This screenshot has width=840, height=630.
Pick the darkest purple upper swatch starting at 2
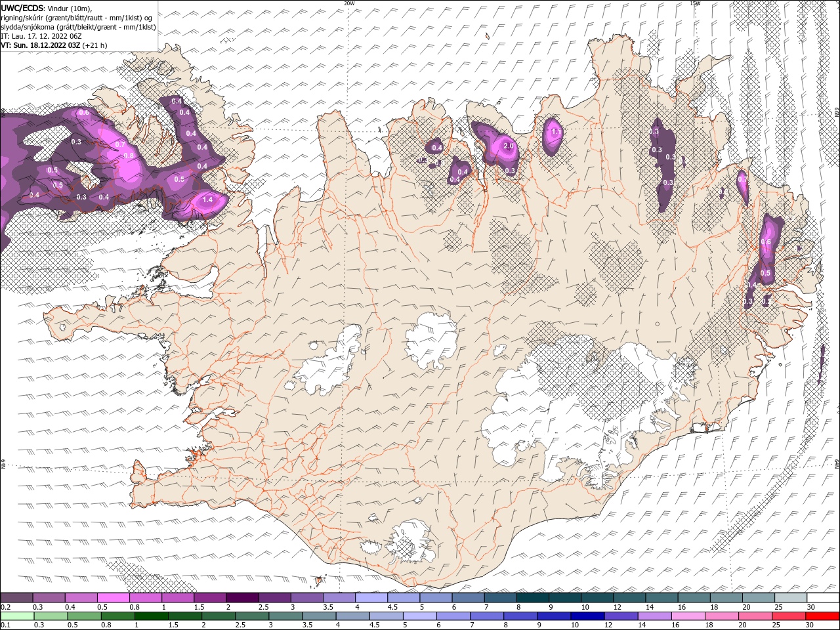[242, 598]
